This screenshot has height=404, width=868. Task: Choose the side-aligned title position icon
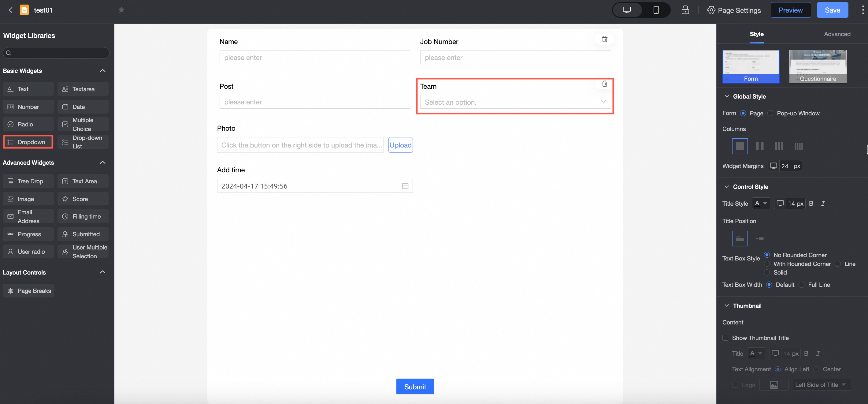(x=759, y=238)
